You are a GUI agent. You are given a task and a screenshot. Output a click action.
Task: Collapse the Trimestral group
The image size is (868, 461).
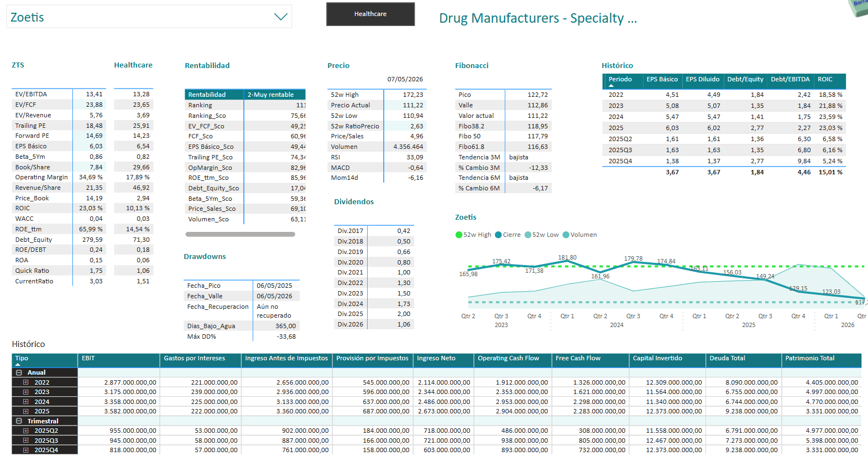click(x=19, y=421)
